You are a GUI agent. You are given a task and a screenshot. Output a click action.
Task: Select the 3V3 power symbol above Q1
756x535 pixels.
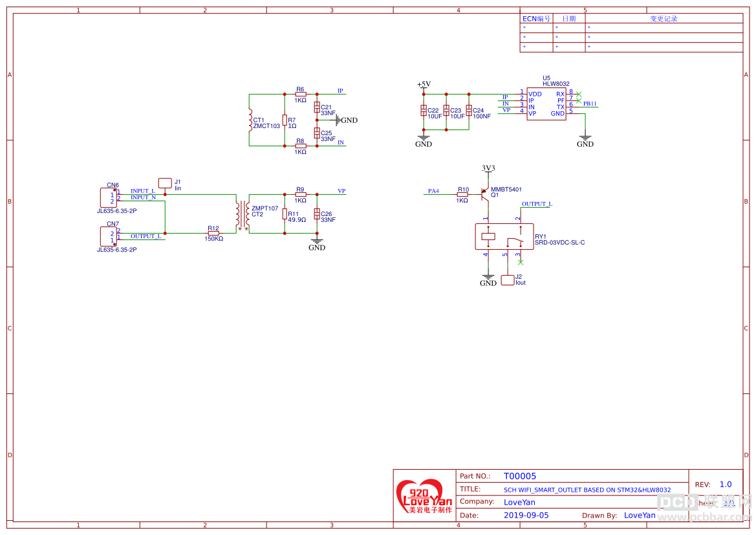(488, 169)
